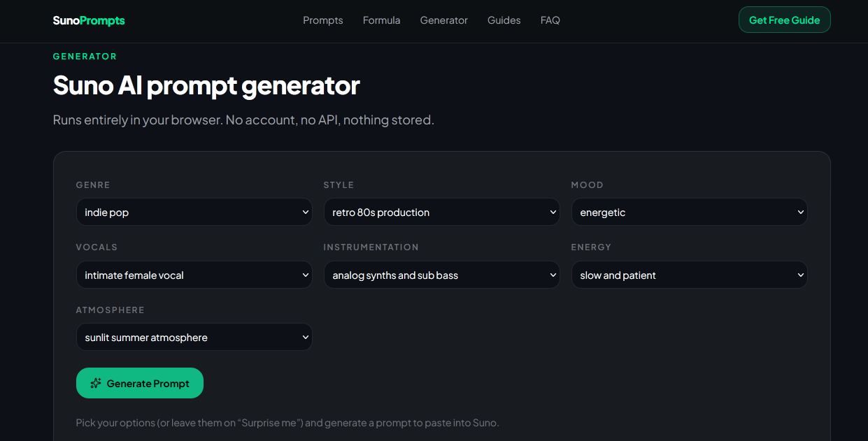Click the Genre dropdown chevron arrow
Image resolution: width=868 pixels, height=441 pixels.
(x=305, y=212)
